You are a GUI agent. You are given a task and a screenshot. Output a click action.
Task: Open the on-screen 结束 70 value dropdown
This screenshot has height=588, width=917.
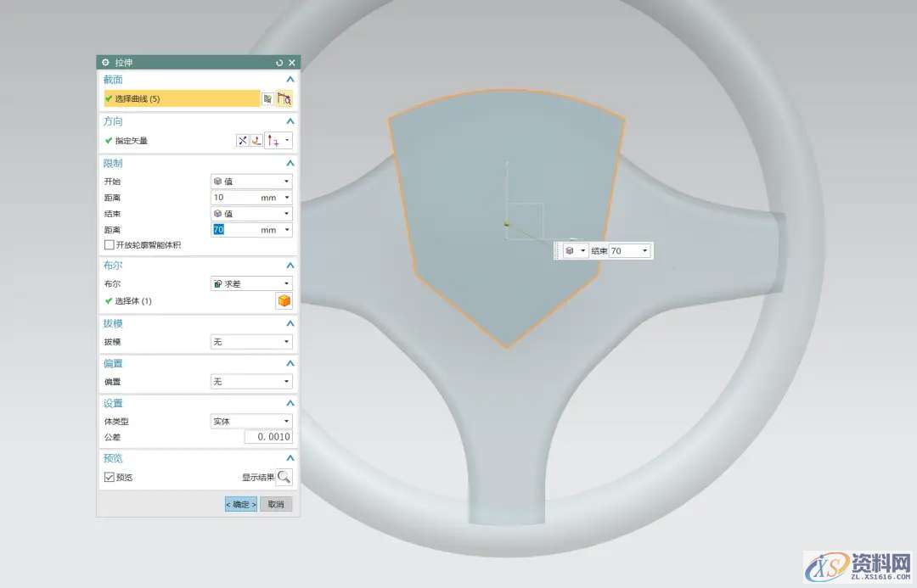[644, 251]
